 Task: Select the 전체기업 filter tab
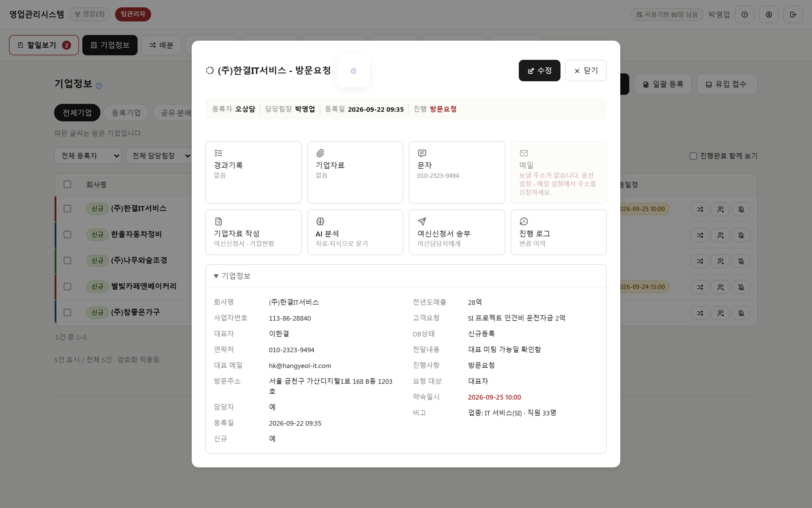(x=77, y=113)
